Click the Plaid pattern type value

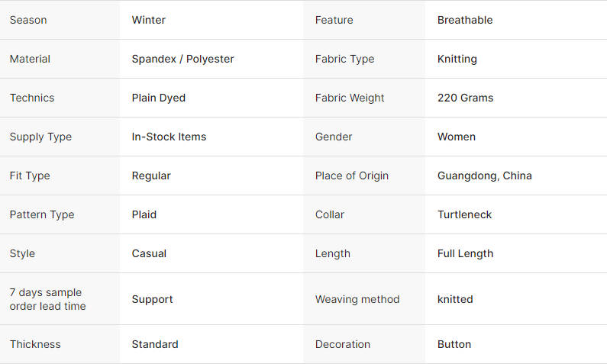[144, 214]
